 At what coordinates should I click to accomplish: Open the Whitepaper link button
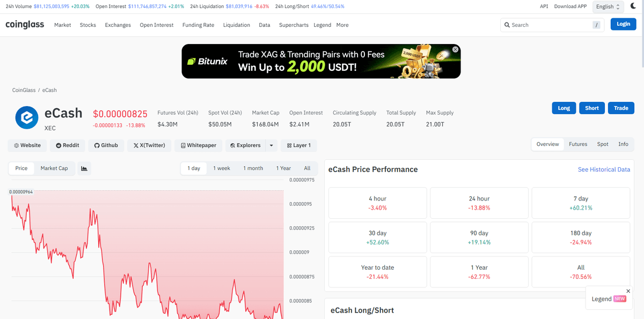[199, 145]
